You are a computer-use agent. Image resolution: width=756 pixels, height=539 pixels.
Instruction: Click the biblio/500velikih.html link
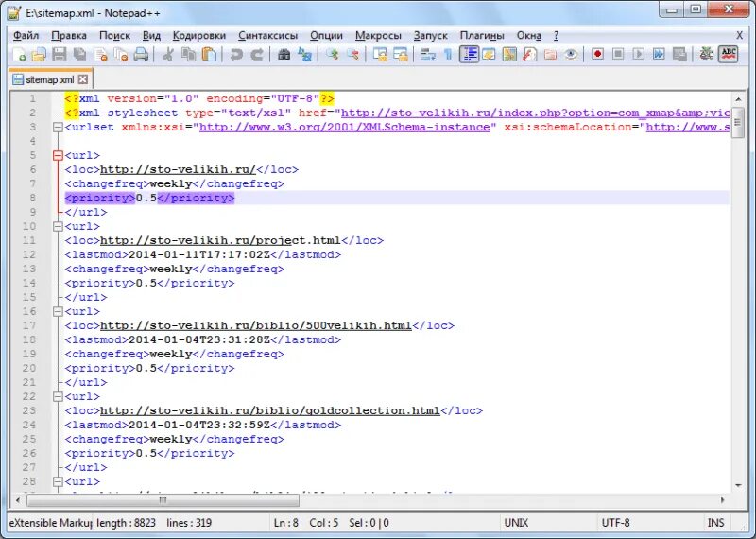click(x=256, y=325)
